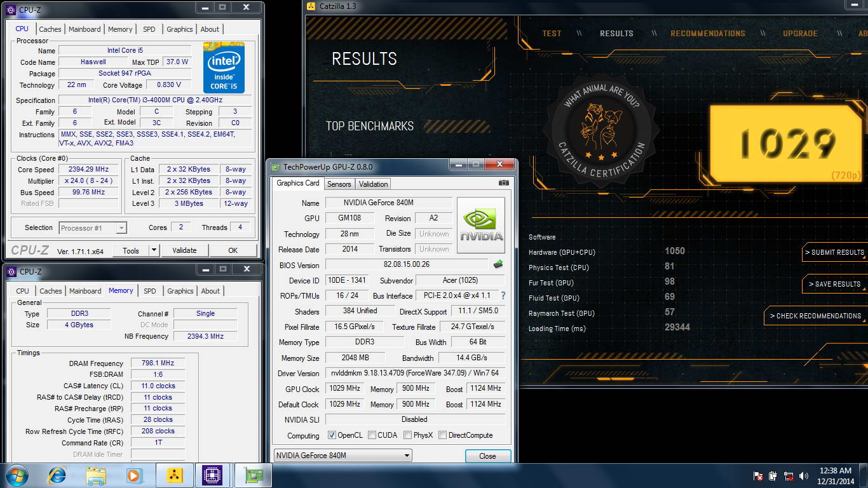Open Windows Media Player taskbar icon

(x=133, y=475)
